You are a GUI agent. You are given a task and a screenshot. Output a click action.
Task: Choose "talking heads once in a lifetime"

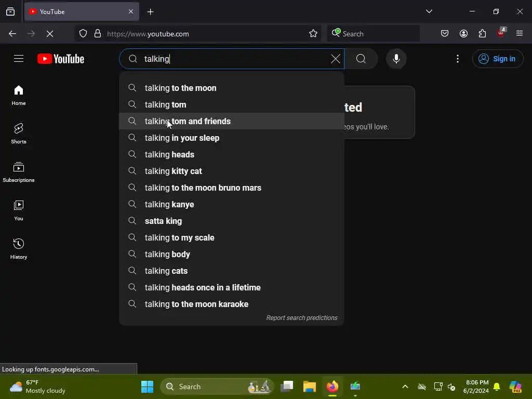click(232, 287)
